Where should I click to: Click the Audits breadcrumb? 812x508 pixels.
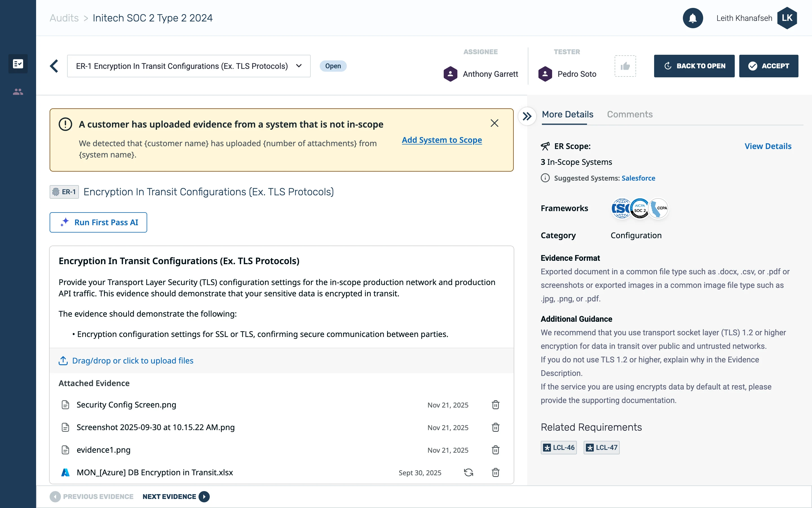click(x=64, y=18)
